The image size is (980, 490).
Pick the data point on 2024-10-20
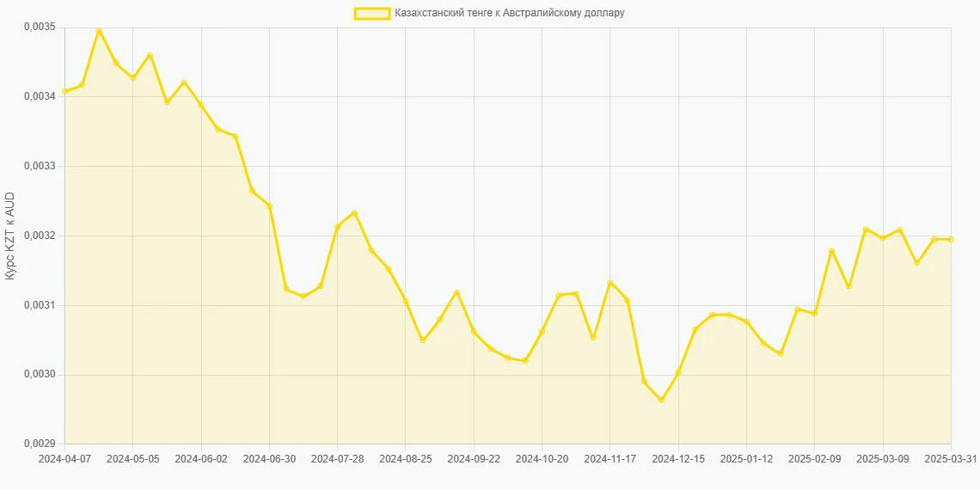coord(542,331)
